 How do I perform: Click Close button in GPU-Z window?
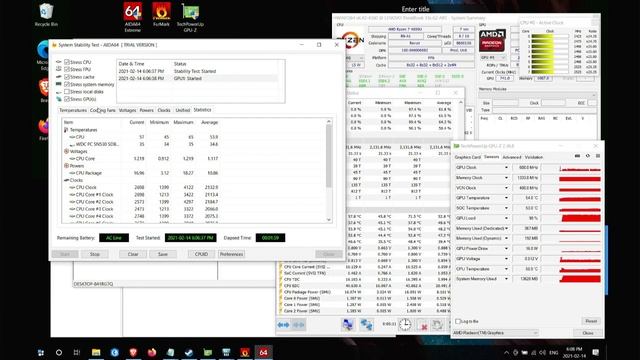(588, 333)
